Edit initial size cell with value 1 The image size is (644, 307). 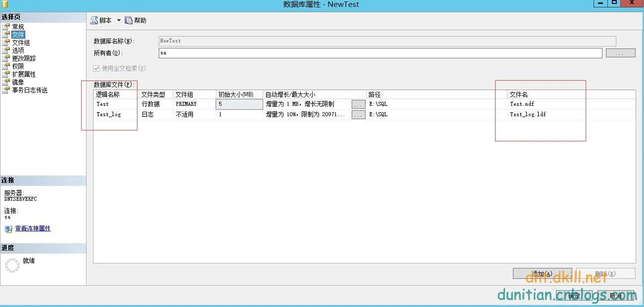[239, 115]
